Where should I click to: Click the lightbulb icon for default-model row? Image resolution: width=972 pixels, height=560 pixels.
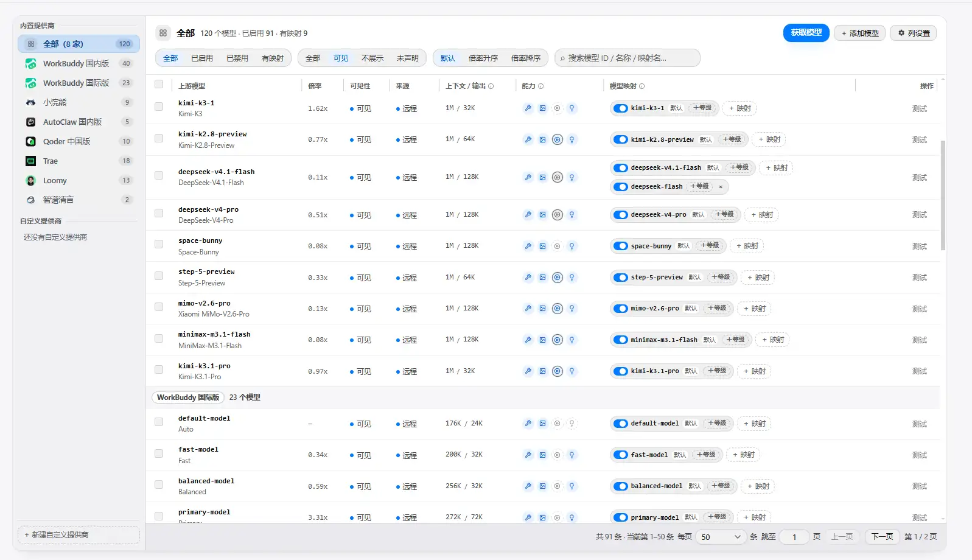[572, 424]
